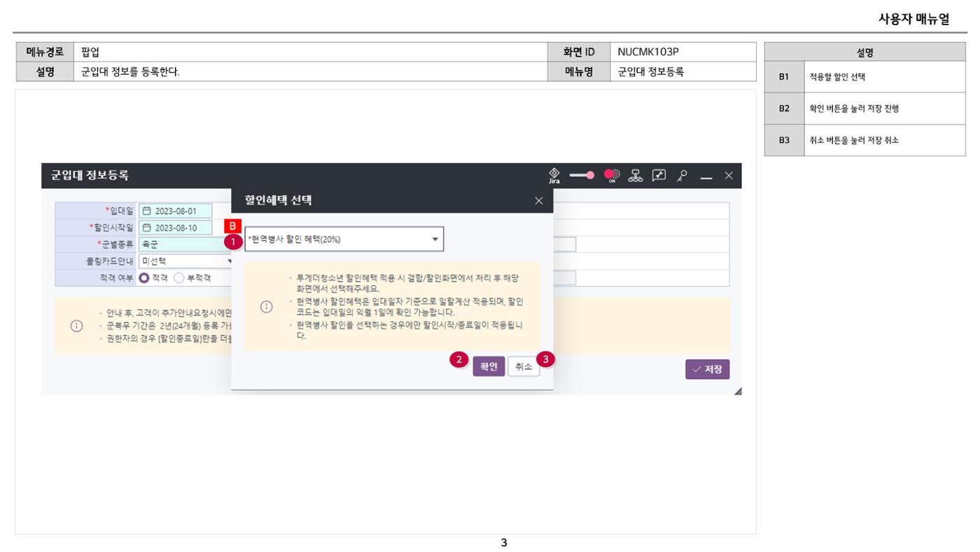The image size is (980, 552).
Task: Click the 적용할 할인 선택 description text
Action: [837, 77]
